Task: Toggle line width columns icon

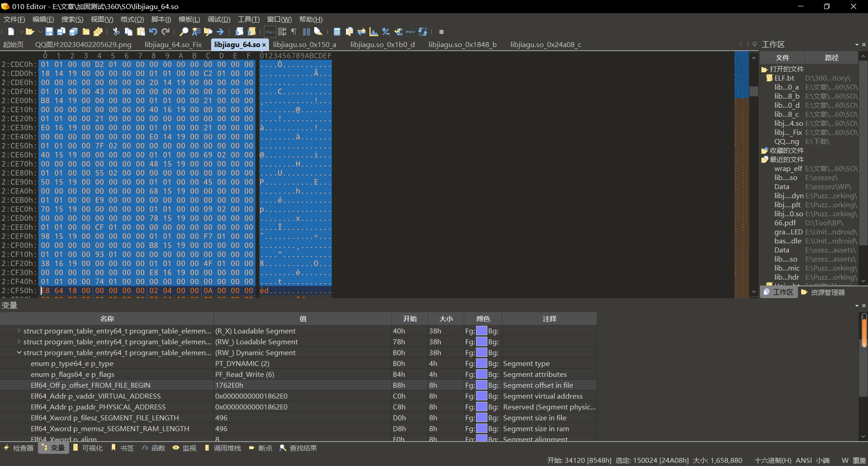Action: (307, 32)
